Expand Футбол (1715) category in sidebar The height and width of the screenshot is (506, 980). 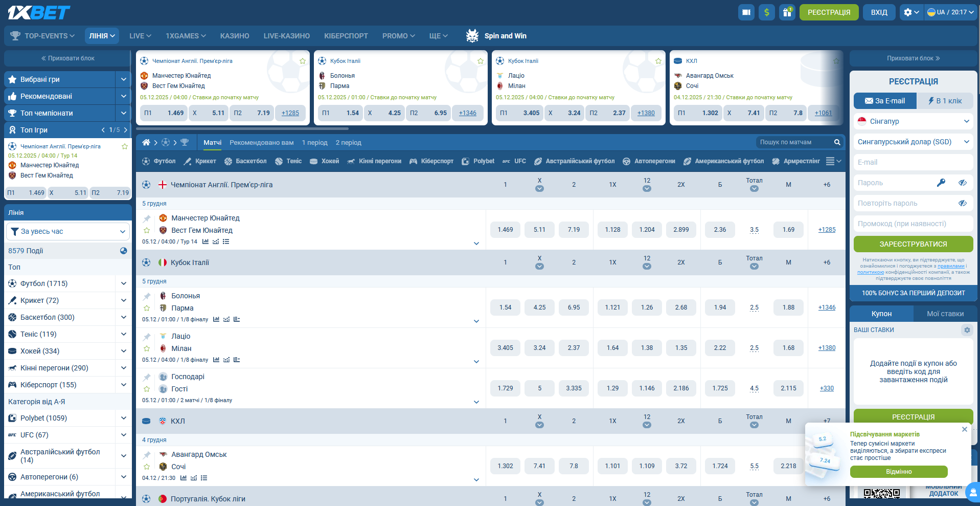coord(123,283)
